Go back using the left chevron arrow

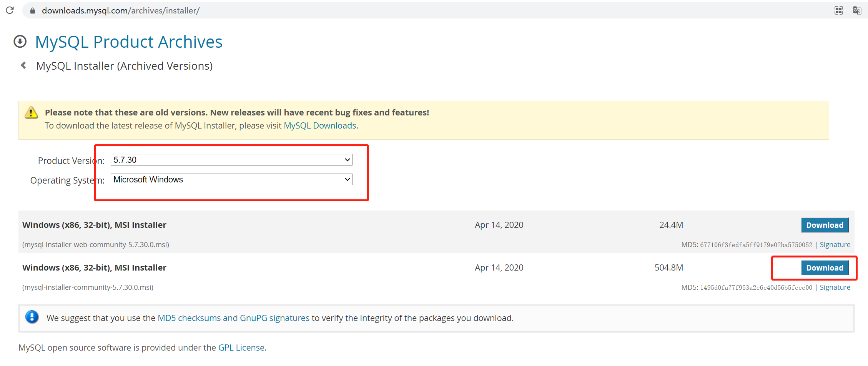(x=23, y=65)
